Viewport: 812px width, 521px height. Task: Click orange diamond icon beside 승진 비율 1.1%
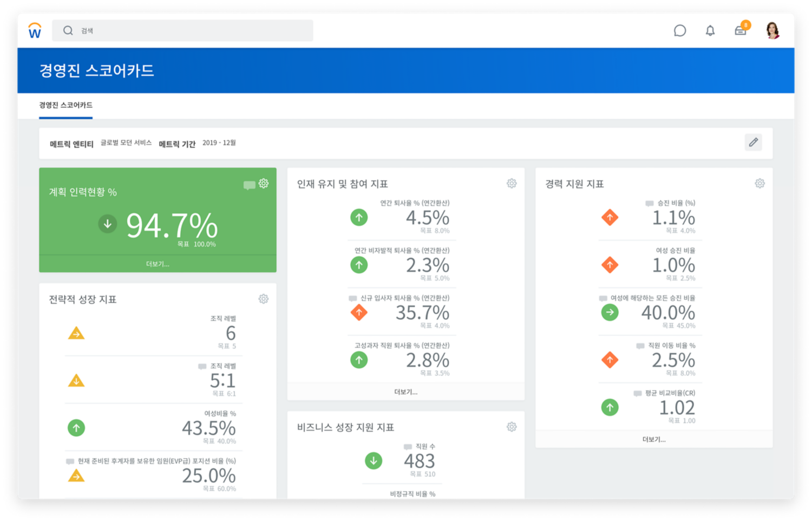click(610, 218)
